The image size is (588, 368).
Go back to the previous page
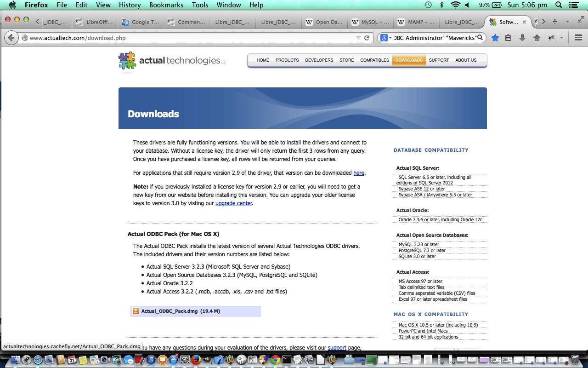pyautogui.click(x=11, y=38)
